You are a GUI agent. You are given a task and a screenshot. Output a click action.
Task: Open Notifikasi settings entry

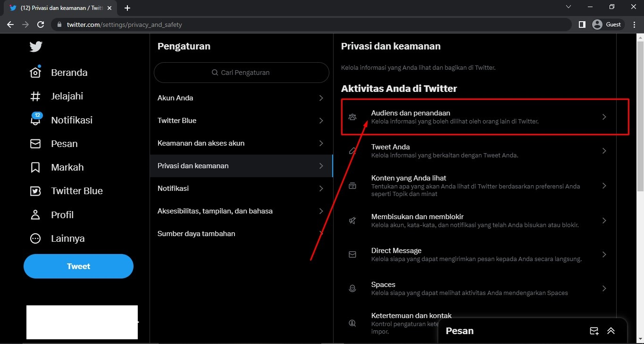[x=242, y=188]
